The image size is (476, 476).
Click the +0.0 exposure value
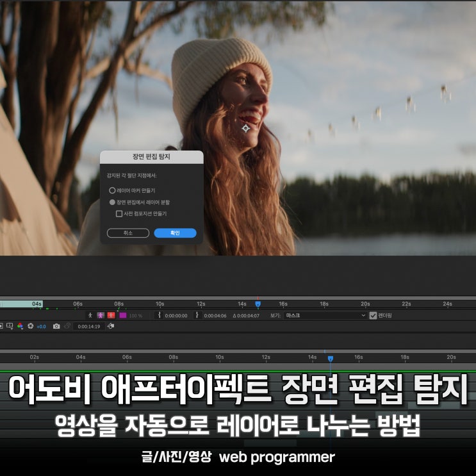(41, 327)
